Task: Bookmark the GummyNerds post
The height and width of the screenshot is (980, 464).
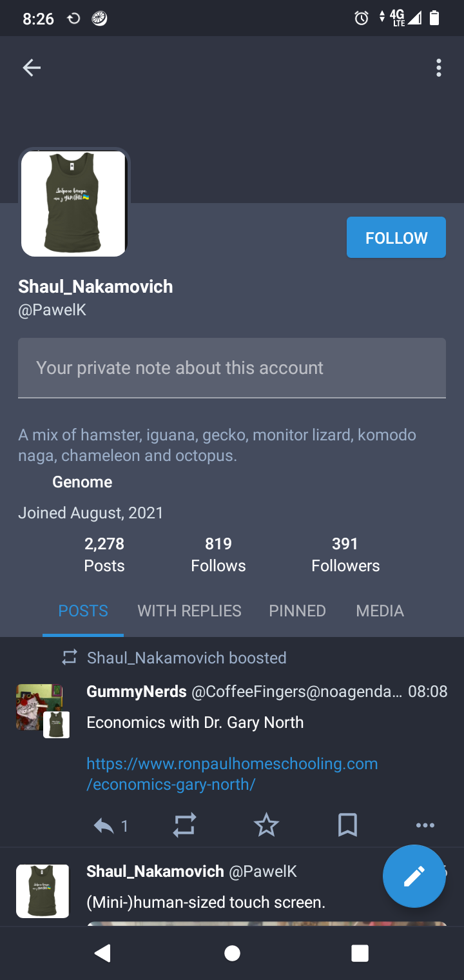Action: pyautogui.click(x=347, y=825)
